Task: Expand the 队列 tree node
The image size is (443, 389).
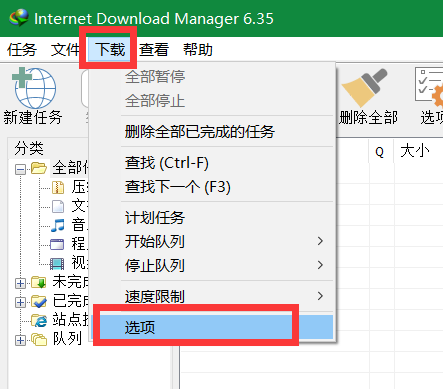Action: point(20,340)
